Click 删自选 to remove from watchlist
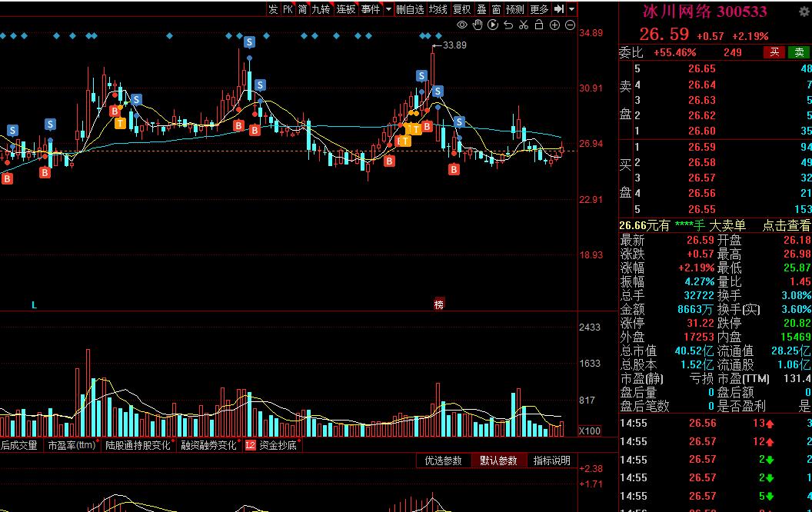This screenshot has height=512, width=812. click(x=410, y=9)
